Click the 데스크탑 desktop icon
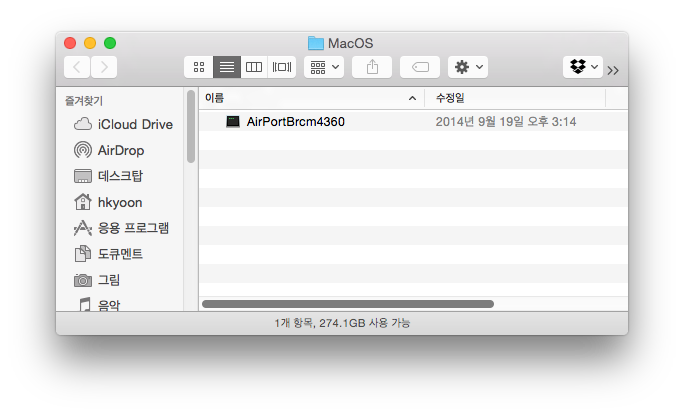 83,176
